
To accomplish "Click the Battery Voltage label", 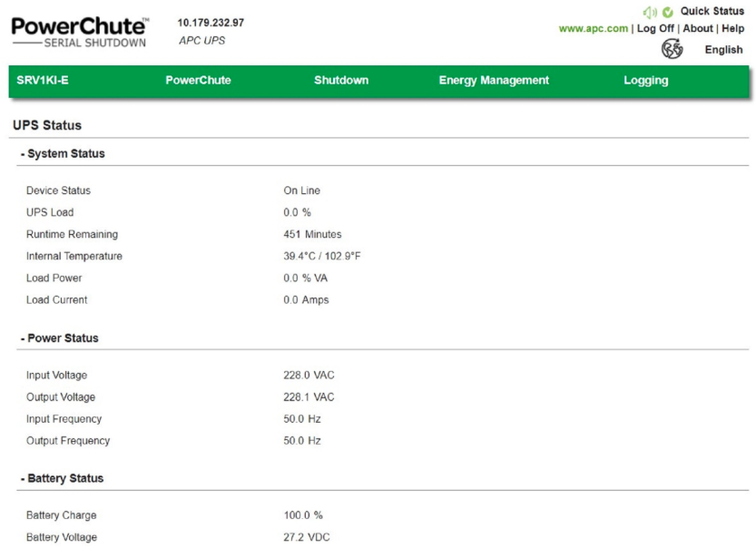I will coord(62,537).
